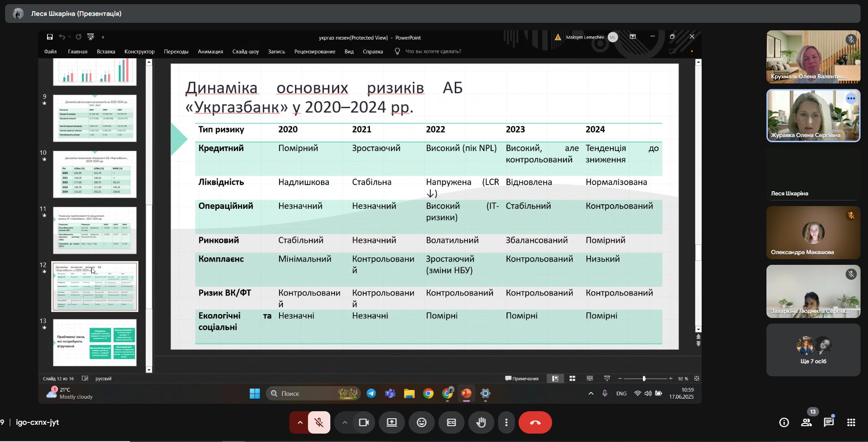Show hidden tray icons chevron

pyautogui.click(x=591, y=394)
